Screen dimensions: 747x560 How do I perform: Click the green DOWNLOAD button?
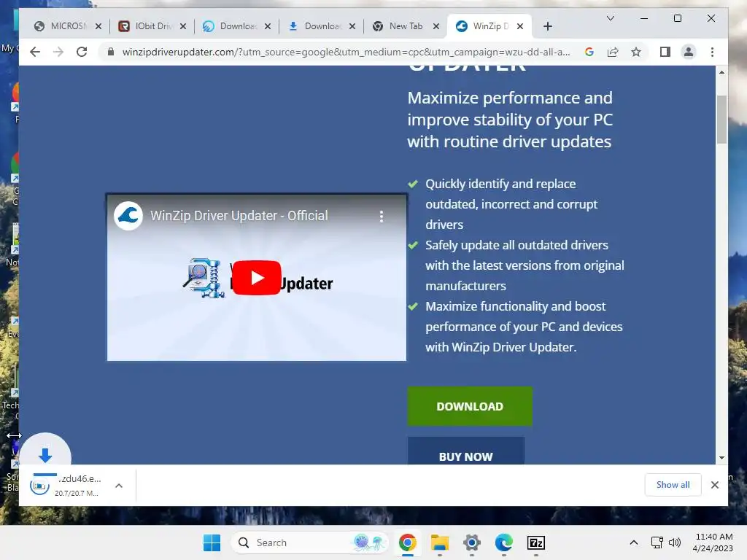470,406
